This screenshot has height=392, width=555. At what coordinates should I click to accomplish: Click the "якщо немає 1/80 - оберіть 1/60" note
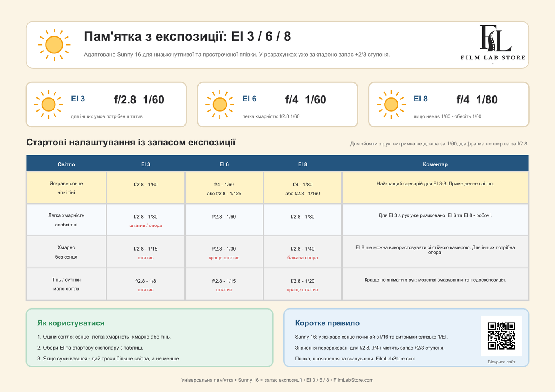point(448,116)
